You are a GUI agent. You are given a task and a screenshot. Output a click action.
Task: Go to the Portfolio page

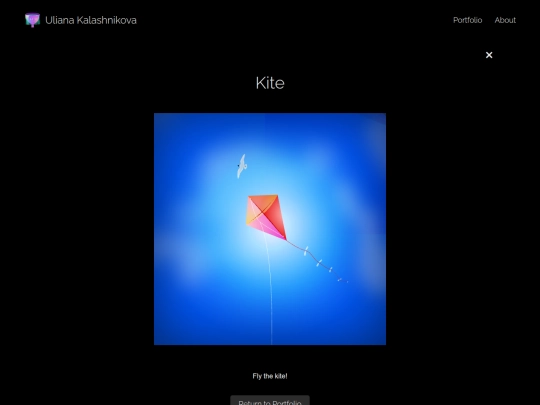point(467,20)
